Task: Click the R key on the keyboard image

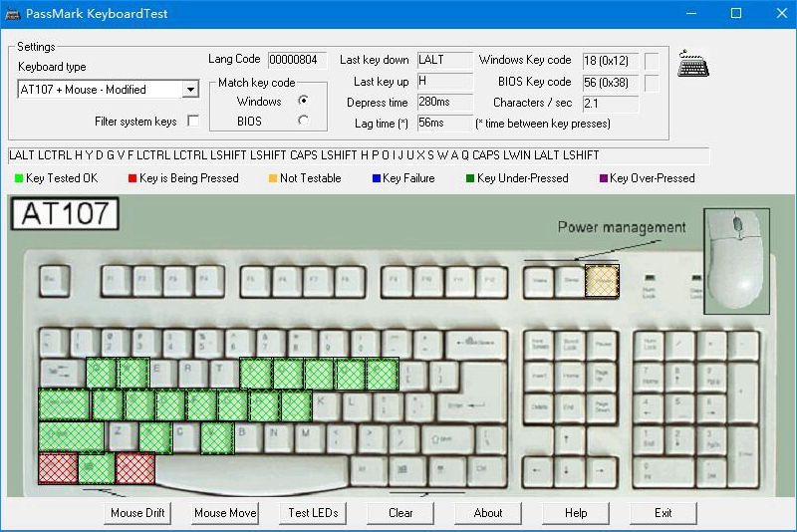Action: pos(193,373)
